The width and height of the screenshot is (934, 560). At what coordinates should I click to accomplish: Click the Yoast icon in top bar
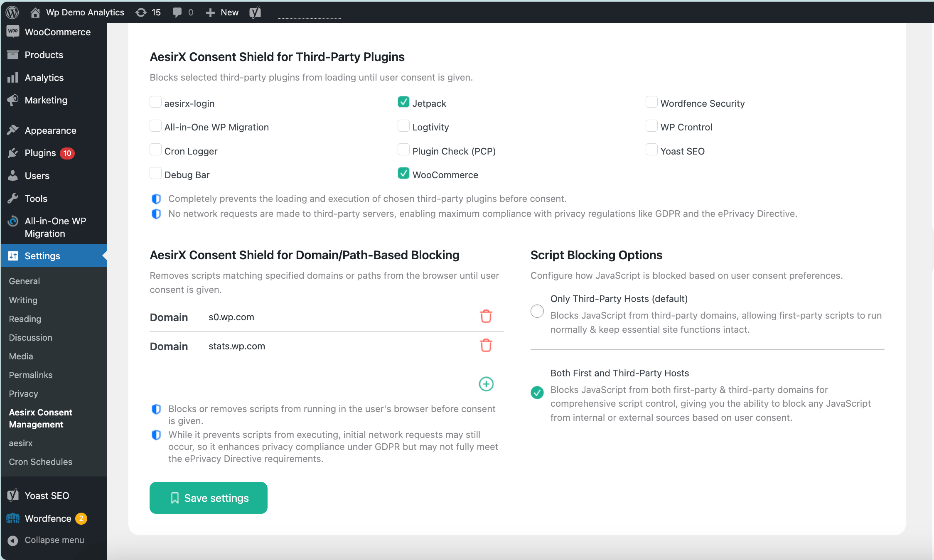click(255, 12)
